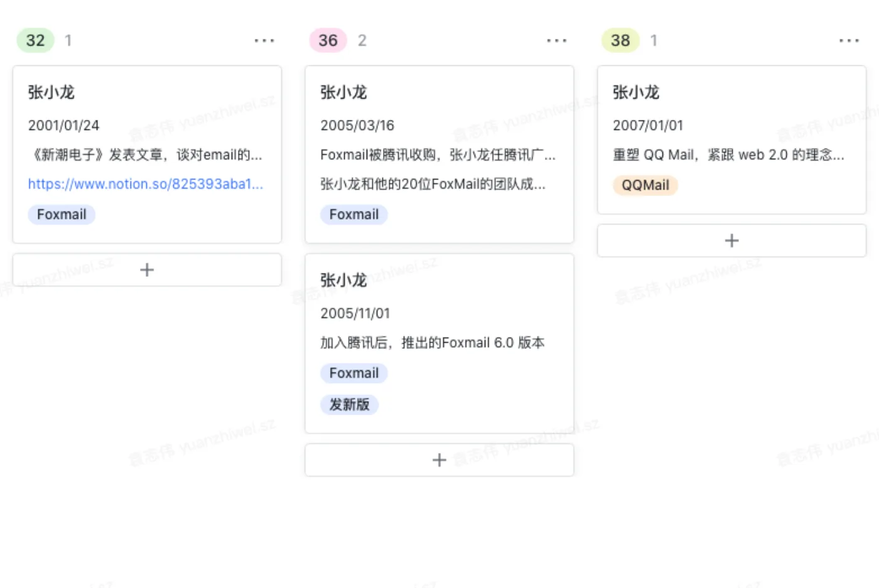Add a new card under group 38
Screen dimensions: 879x588
tap(731, 240)
